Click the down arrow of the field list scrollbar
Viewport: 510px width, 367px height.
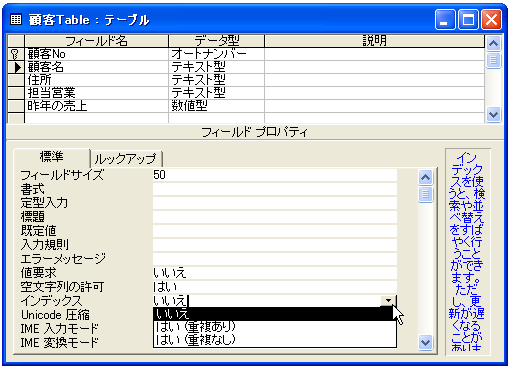(x=493, y=114)
